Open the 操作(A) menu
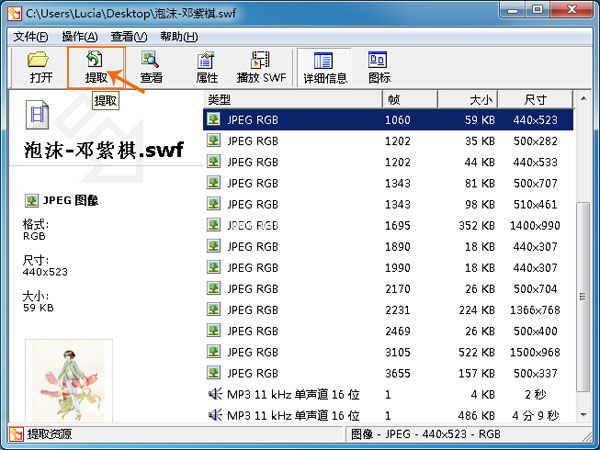600x450 pixels. click(x=80, y=37)
